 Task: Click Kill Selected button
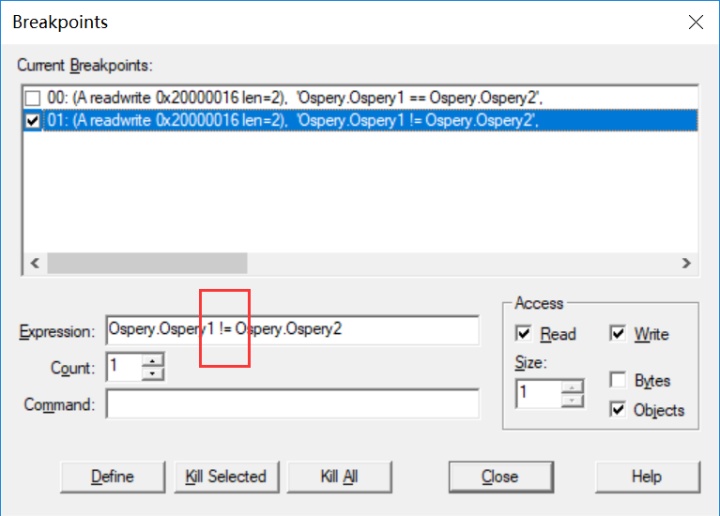[x=226, y=477]
